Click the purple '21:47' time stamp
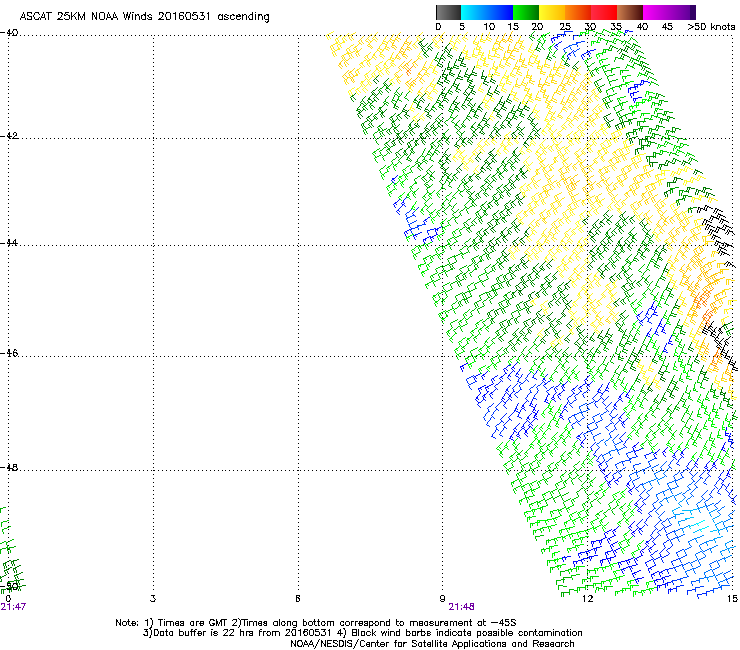 point(13,607)
